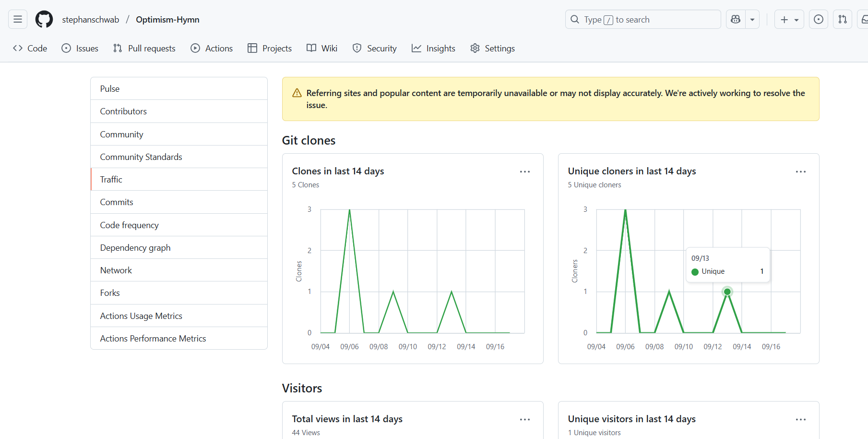The width and height of the screenshot is (868, 439).
Task: Select Contributors in the sidebar
Action: [123, 111]
